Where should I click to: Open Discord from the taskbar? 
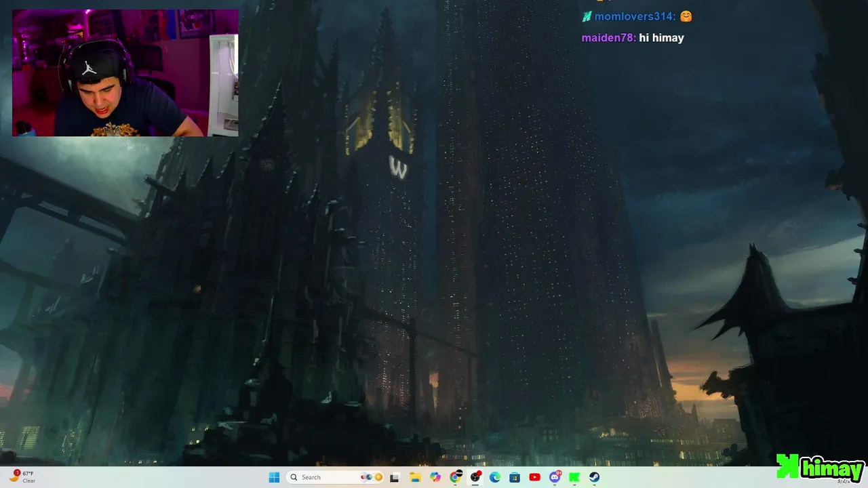[x=555, y=477]
